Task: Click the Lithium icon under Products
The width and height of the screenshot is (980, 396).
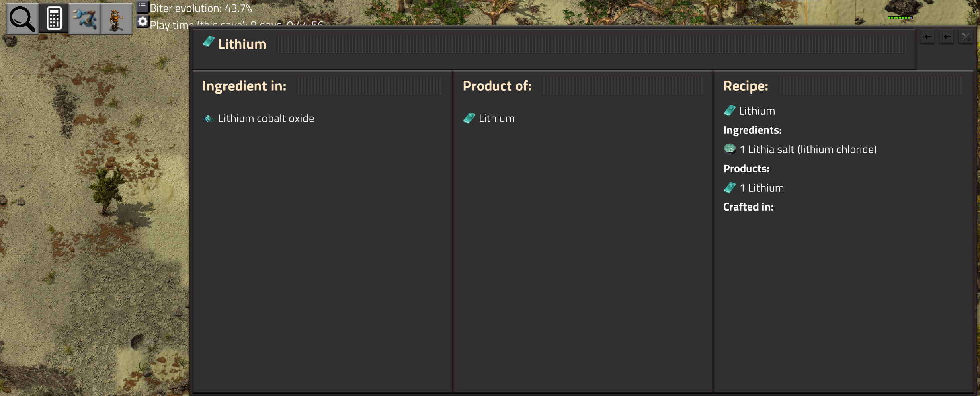Action: coord(729,187)
